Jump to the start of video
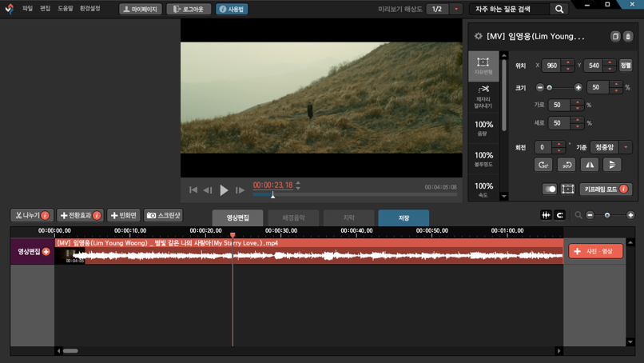 tap(193, 190)
